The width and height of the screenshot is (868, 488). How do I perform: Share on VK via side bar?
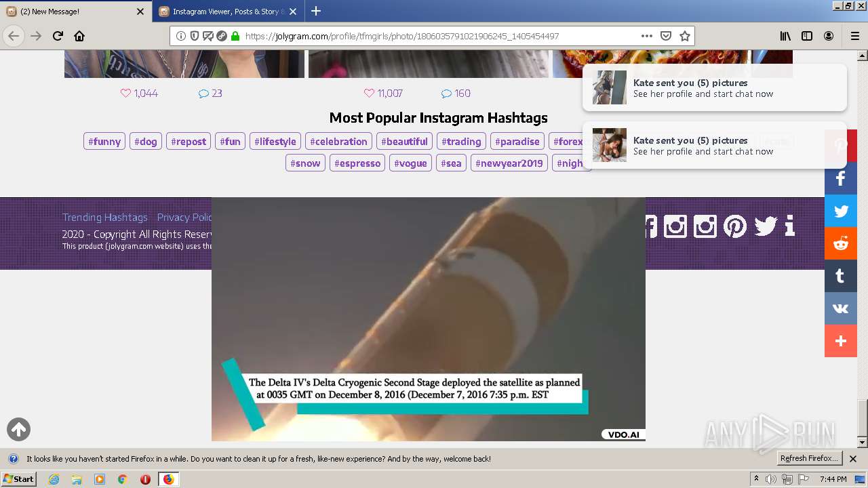[841, 308]
